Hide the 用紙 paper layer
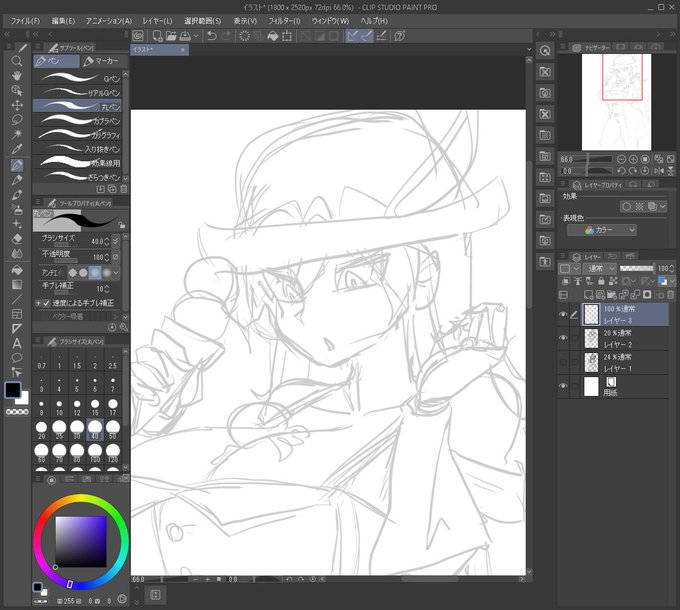This screenshot has width=680, height=610. (563, 386)
